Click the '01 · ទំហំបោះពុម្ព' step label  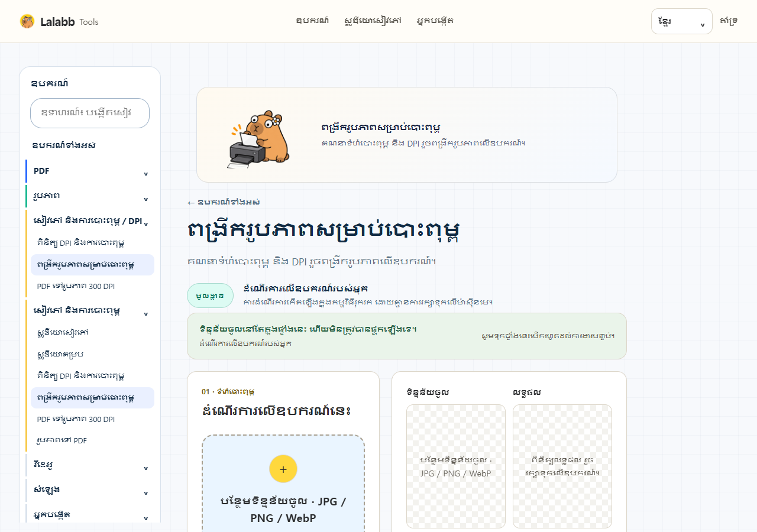(228, 391)
